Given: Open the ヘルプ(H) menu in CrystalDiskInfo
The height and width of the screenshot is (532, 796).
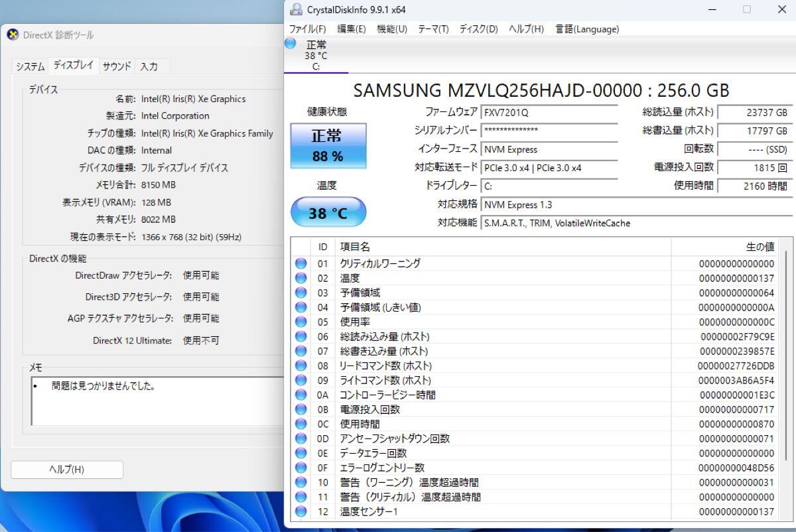Looking at the screenshot, I should pyautogui.click(x=526, y=29).
